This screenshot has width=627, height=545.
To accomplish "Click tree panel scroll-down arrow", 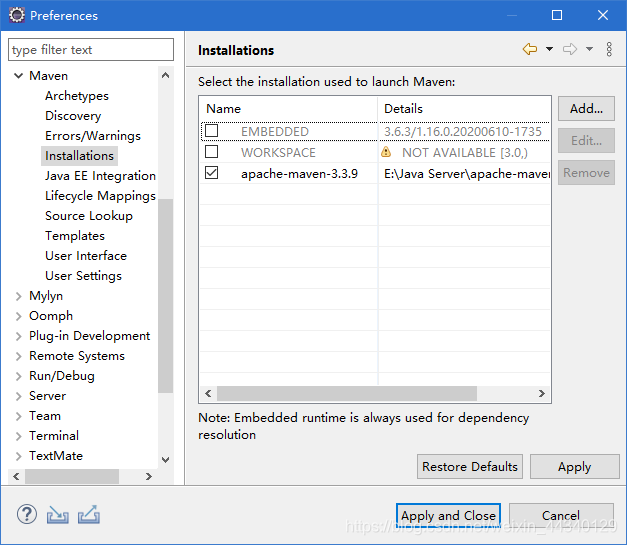I will click(166, 460).
